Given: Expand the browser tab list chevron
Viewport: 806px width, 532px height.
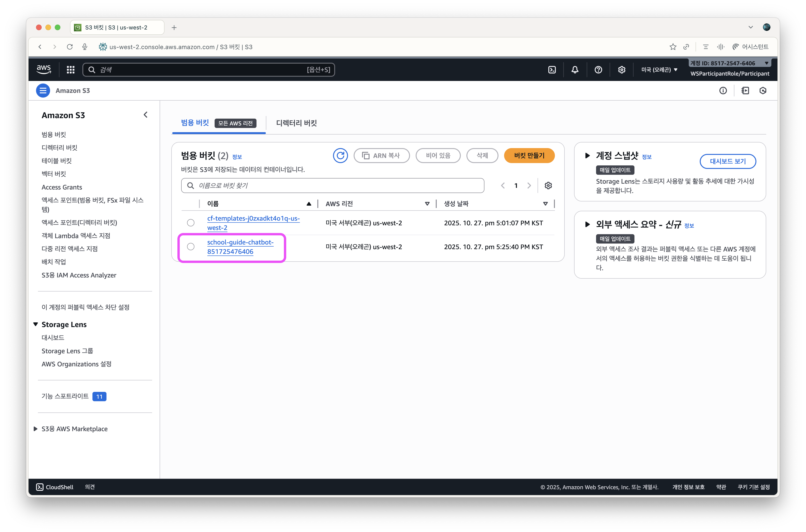Looking at the screenshot, I should [x=751, y=27].
